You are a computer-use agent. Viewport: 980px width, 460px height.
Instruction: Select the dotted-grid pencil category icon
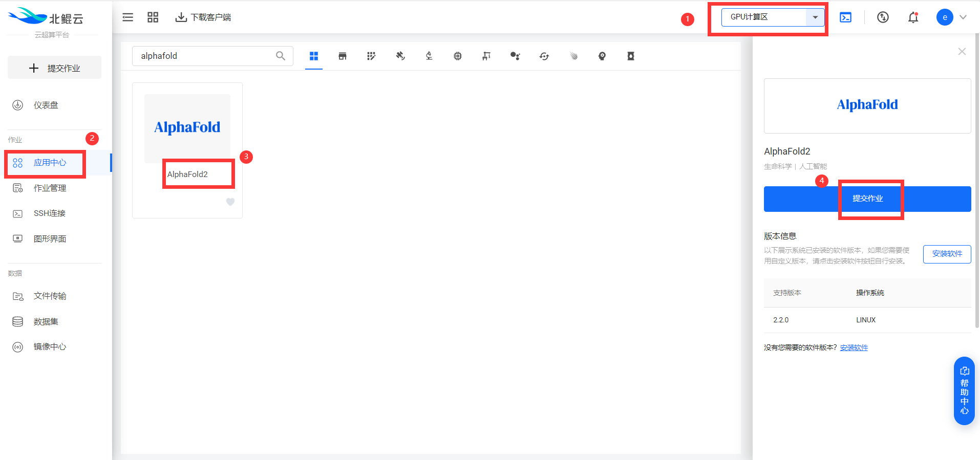[x=371, y=56]
